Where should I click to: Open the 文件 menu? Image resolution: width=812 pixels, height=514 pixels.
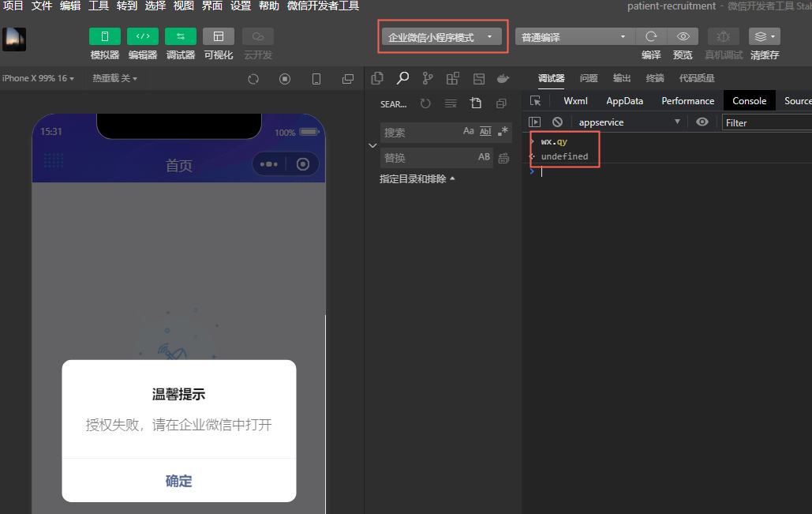41,6
